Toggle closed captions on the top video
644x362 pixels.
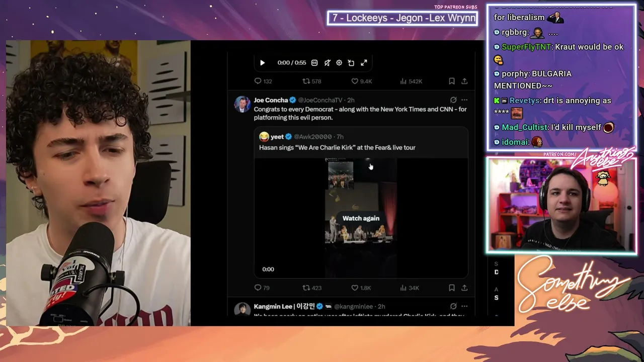coord(314,63)
